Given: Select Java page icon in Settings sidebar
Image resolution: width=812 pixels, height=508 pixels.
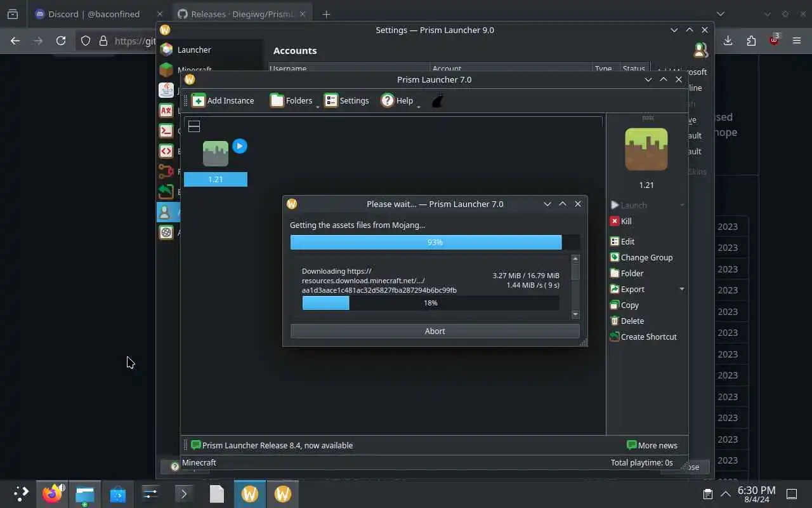Looking at the screenshot, I should [166, 90].
